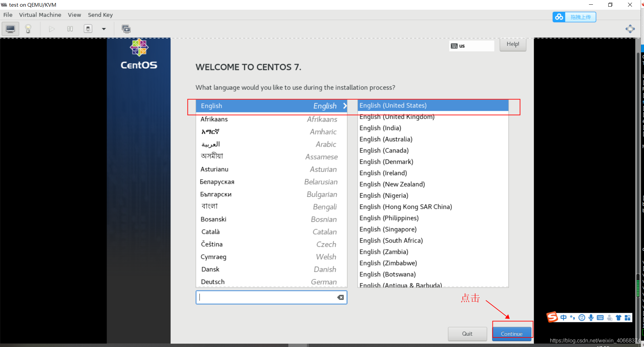Screen dimensions: 644x347
Task: Select Cymraeg in the language list
Action: pos(271,257)
